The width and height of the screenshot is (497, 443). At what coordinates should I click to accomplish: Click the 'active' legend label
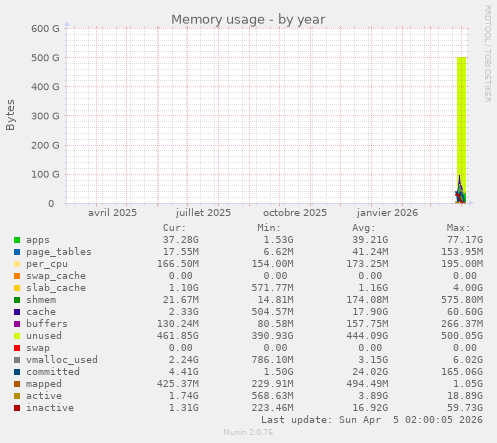(44, 396)
